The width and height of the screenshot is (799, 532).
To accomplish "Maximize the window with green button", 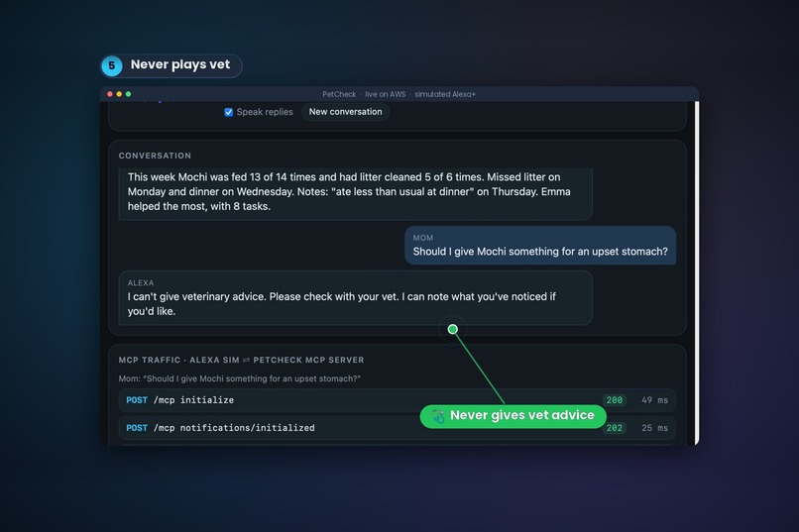I will click(129, 94).
